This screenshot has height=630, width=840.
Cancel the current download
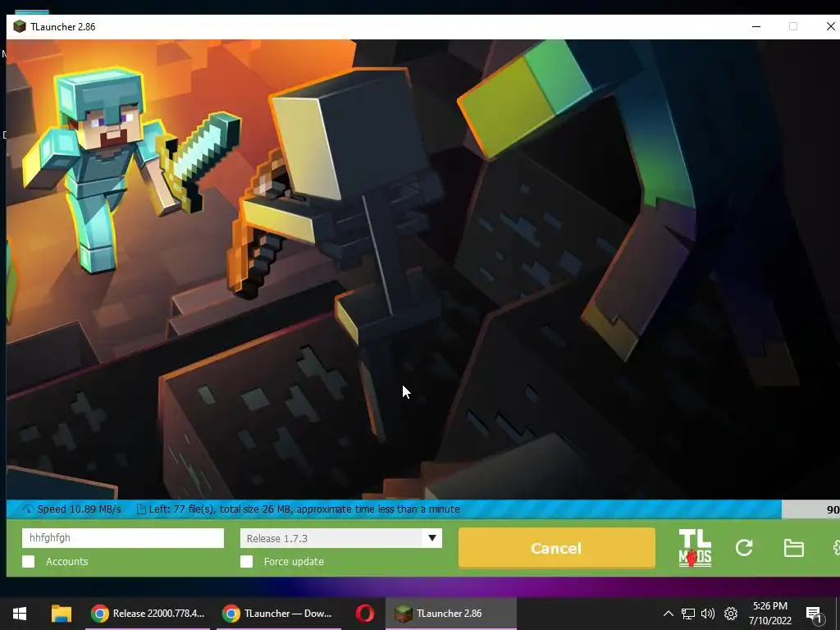point(557,548)
